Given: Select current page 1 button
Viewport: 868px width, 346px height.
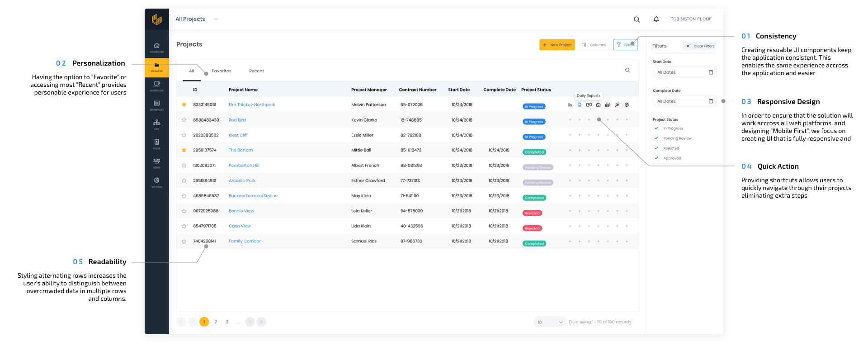Looking at the screenshot, I should tap(204, 322).
